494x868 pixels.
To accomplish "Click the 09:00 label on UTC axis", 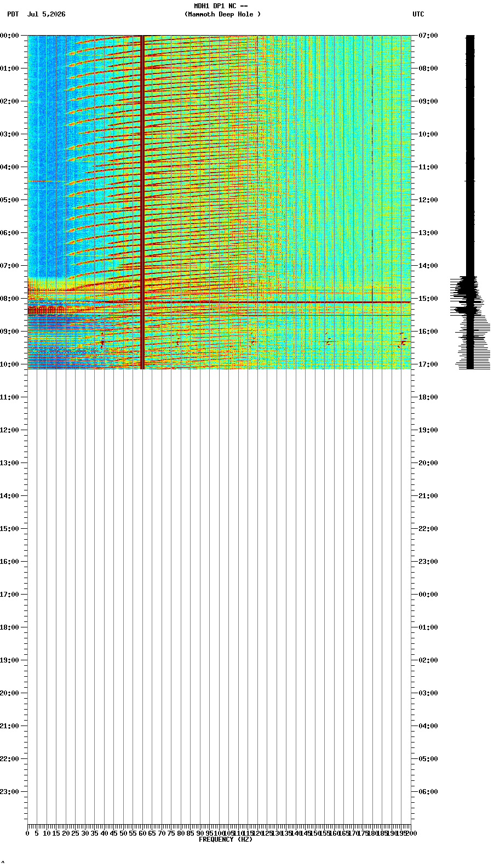I will click(x=428, y=101).
